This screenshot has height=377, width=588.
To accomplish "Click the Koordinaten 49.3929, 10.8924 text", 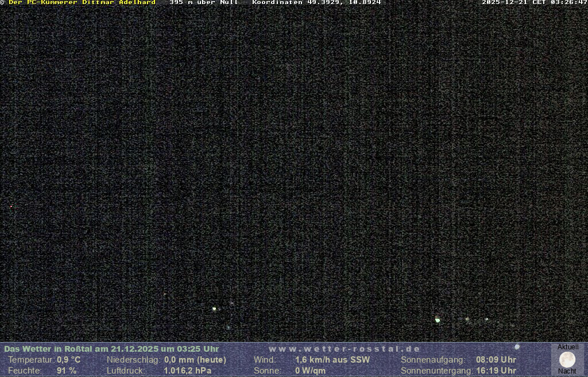I will [316, 2].
